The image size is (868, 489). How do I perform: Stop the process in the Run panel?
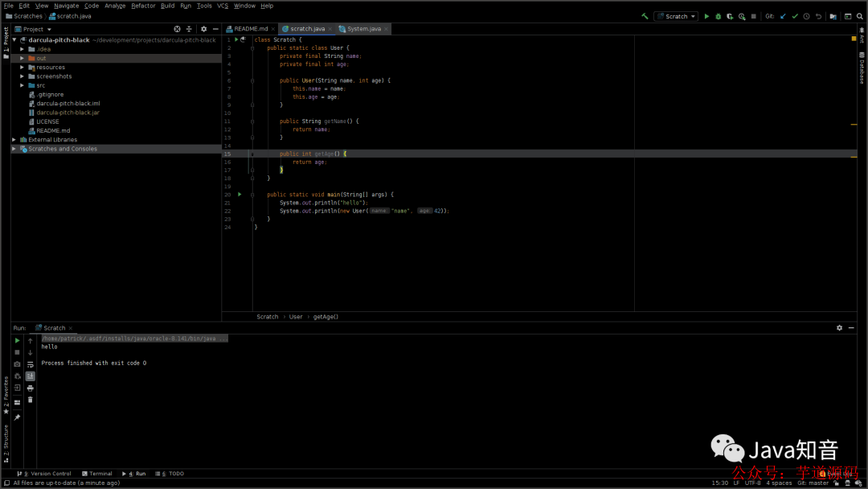coord(17,352)
